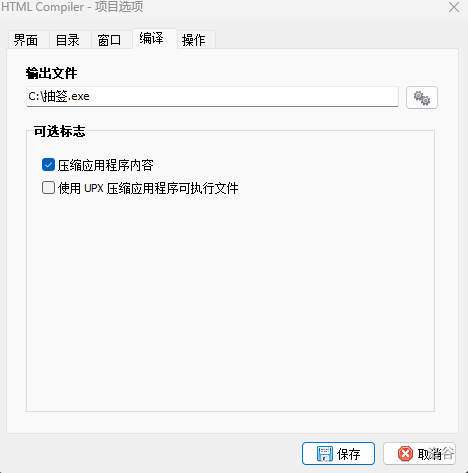Screen dimensions: 468x473
Task: Click the 保存 button
Action: pyautogui.click(x=338, y=453)
